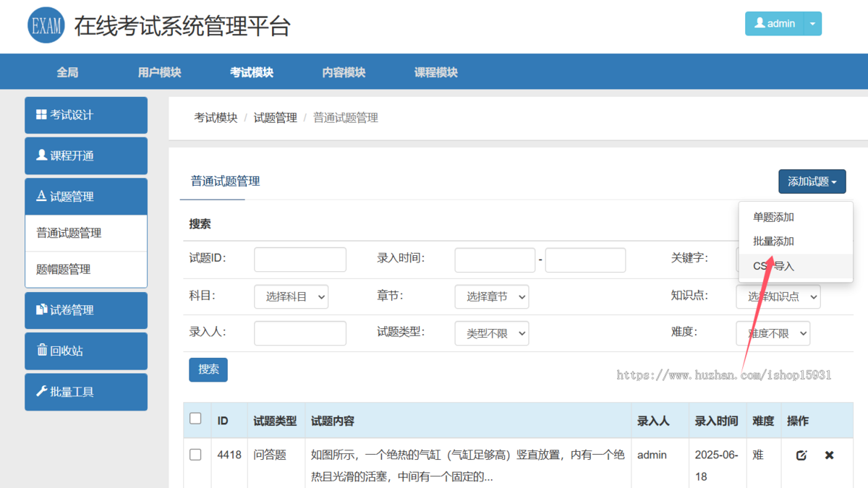
Task: Open 回收站 in the sidebar
Action: click(86, 351)
